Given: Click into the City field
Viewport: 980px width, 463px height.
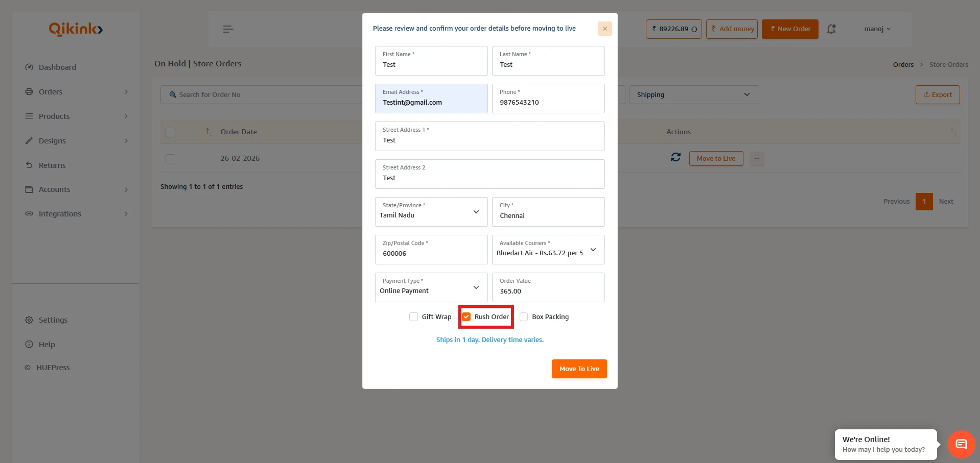Looking at the screenshot, I should 548,212.
